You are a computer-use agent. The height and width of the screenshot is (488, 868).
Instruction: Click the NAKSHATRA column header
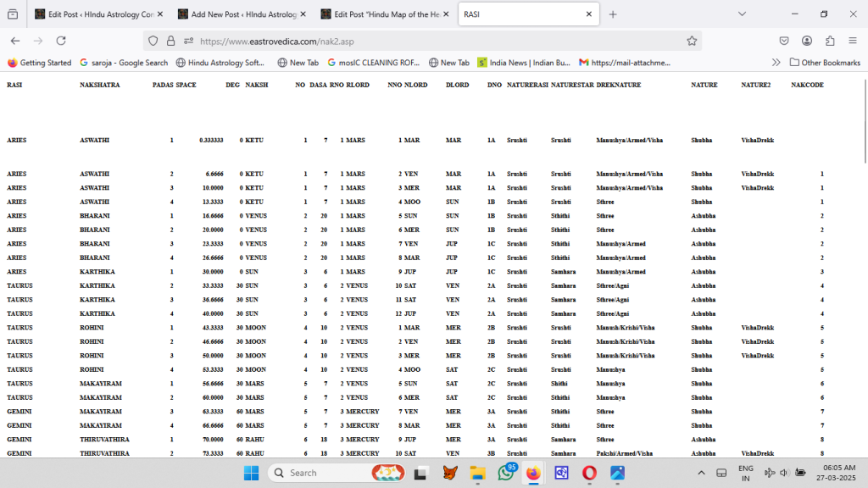coord(100,85)
